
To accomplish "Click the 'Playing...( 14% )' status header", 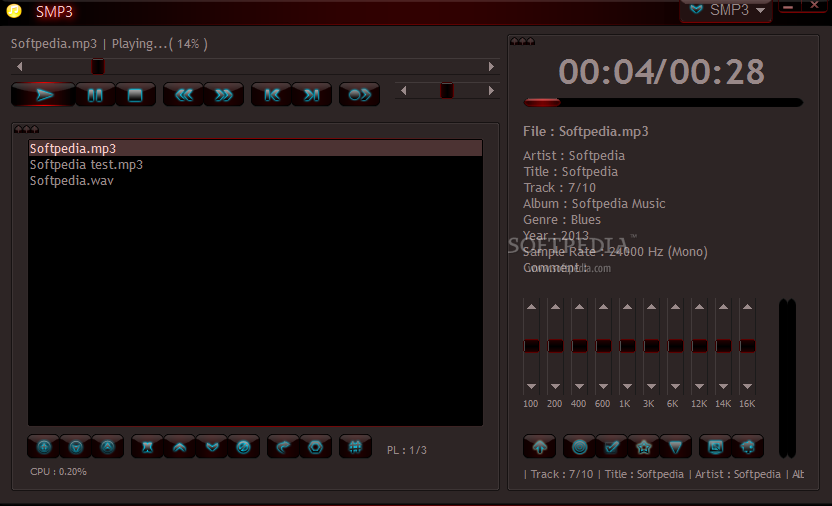I will pyautogui.click(x=159, y=44).
